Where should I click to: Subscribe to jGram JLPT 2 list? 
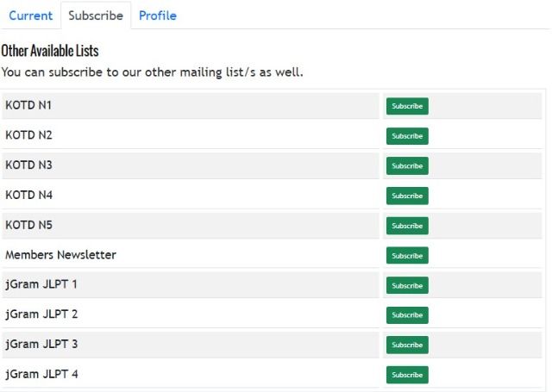(407, 315)
